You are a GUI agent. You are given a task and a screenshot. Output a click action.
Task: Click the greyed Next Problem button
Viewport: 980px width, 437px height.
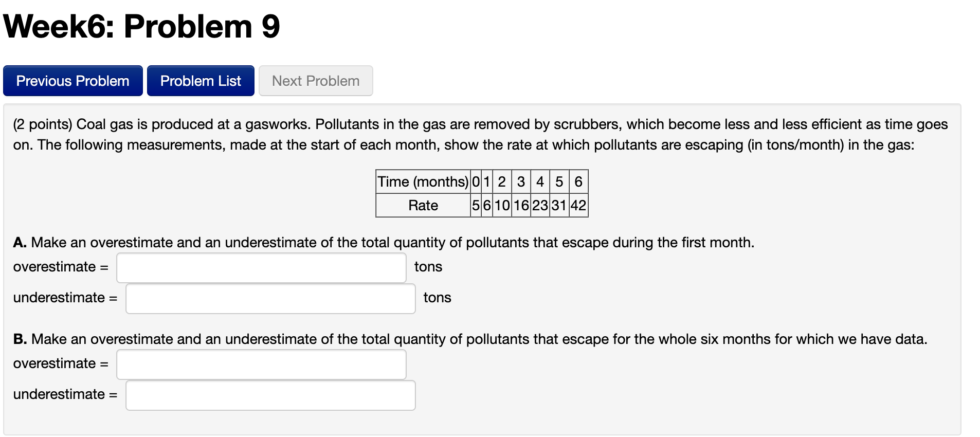click(315, 81)
